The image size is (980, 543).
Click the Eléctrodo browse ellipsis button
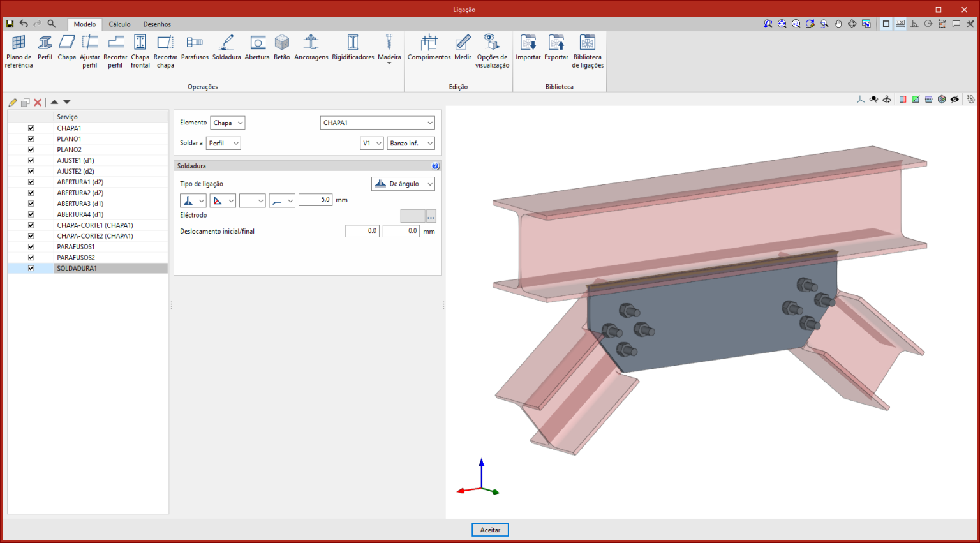tap(431, 216)
